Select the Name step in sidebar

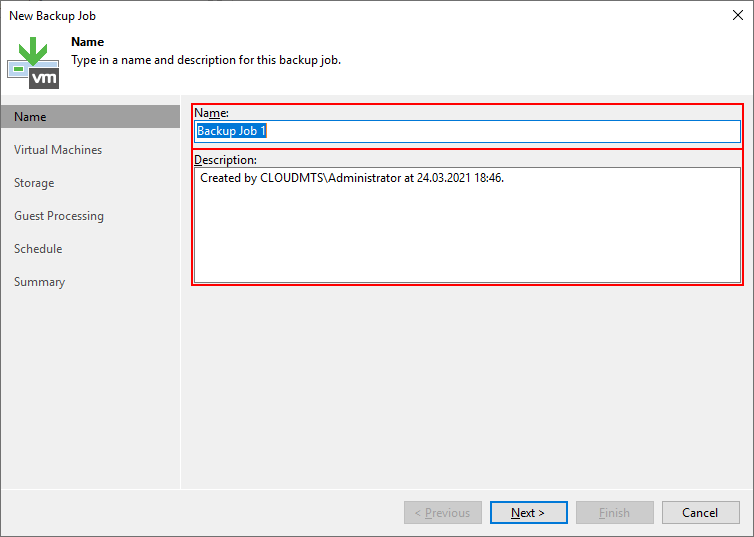click(30, 117)
